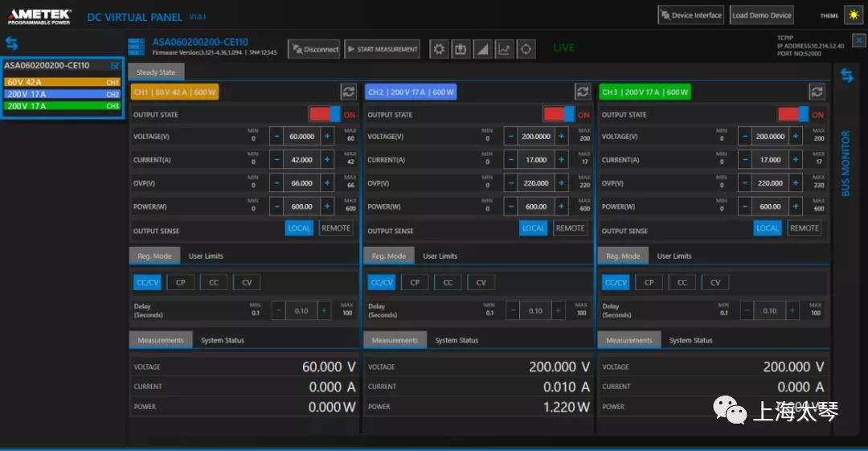Decrease CH2 current with minus button
This screenshot has width=868, height=451.
click(x=510, y=159)
